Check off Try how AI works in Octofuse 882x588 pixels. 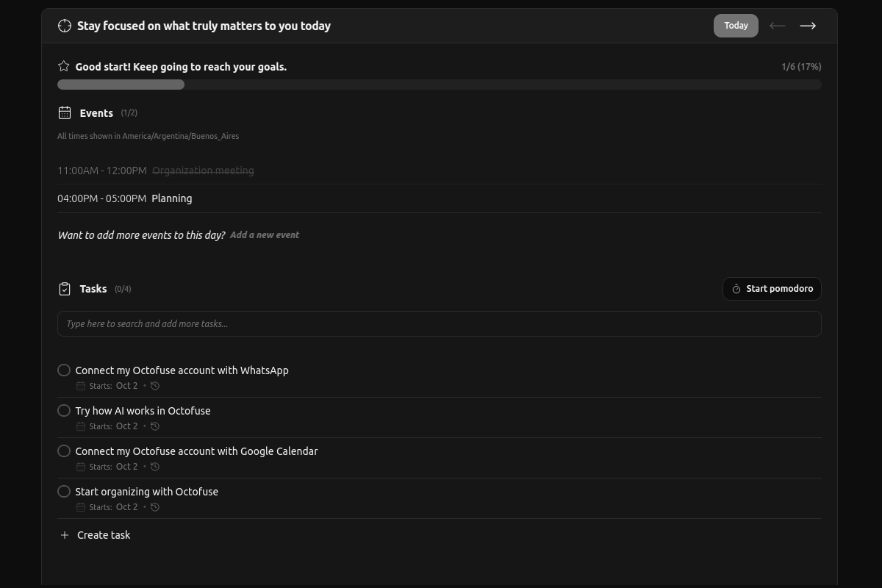[x=63, y=410]
